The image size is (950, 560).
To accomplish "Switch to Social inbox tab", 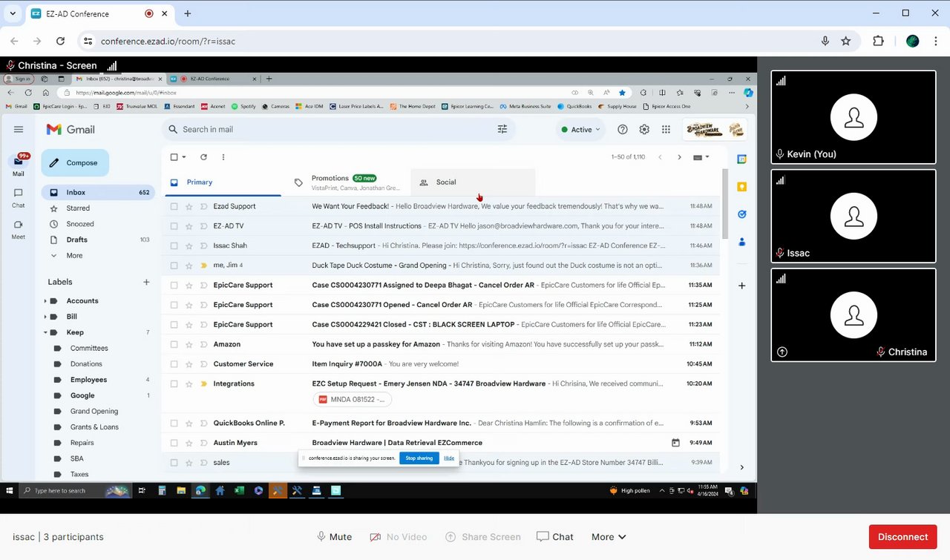I will point(473,182).
